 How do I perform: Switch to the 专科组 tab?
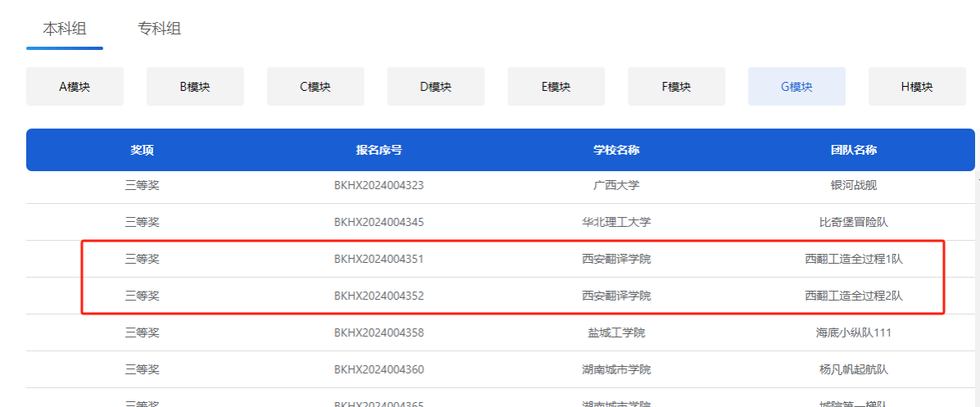(x=159, y=29)
